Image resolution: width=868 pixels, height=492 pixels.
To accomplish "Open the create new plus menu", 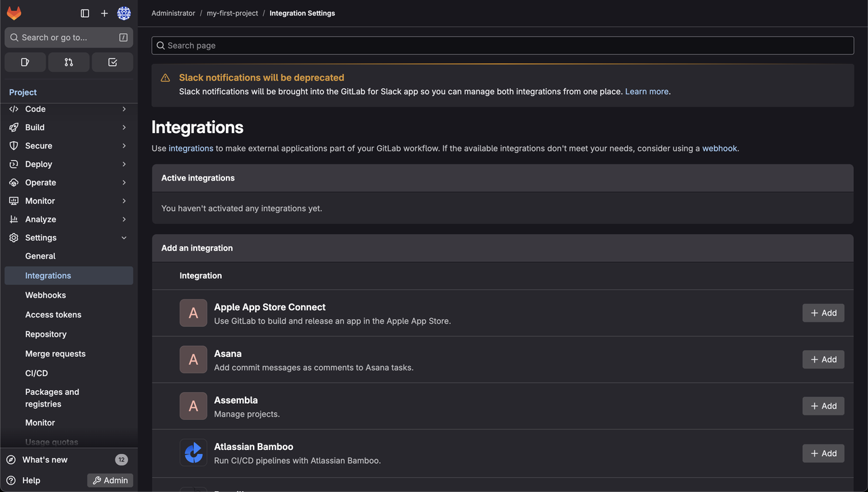I will (104, 13).
